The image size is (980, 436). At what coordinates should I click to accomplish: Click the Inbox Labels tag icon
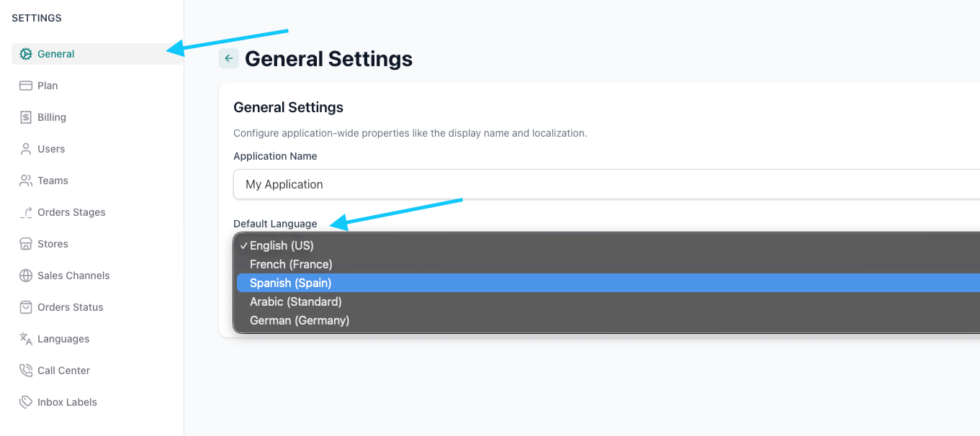(x=26, y=402)
